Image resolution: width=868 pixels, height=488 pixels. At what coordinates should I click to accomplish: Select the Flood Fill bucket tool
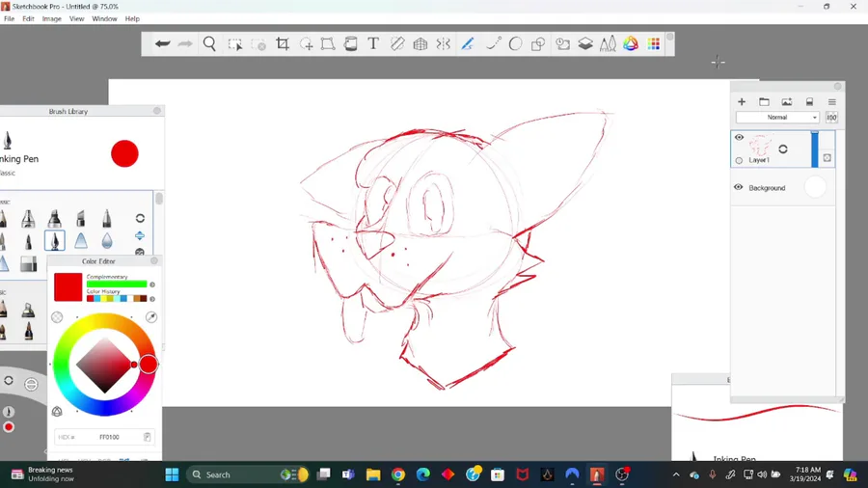[350, 43]
